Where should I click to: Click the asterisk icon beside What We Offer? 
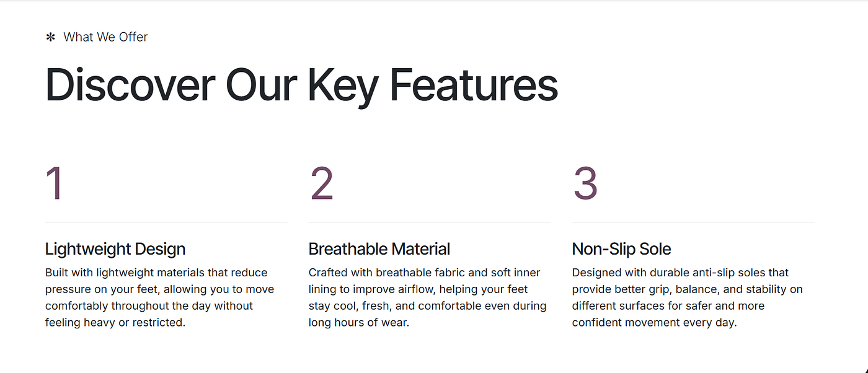pos(50,37)
